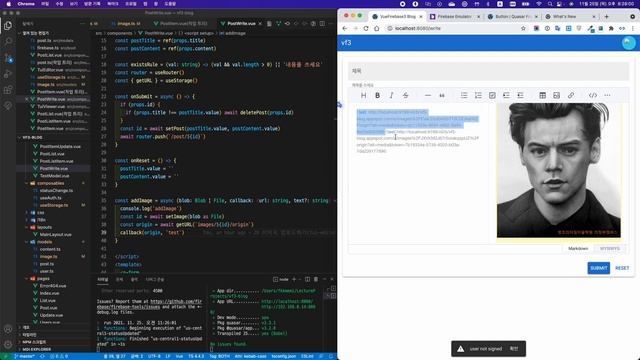This screenshot has width=640, height=360.
Task: Toggle italic in the editor toolbar
Action: 391,95
